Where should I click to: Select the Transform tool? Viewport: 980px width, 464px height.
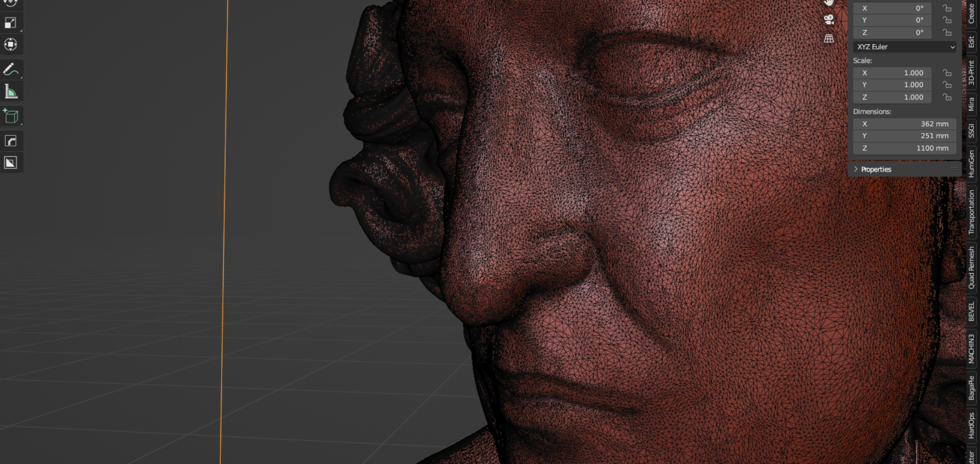pos(10,45)
